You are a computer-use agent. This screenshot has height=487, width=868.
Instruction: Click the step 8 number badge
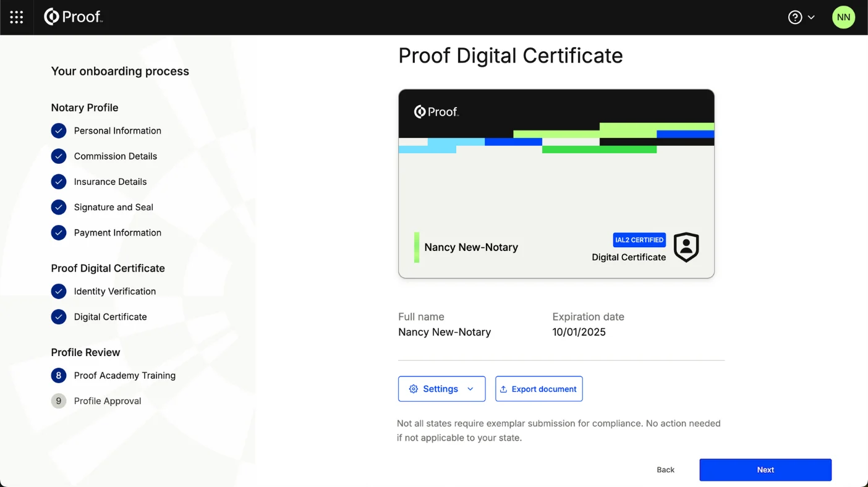pos(59,376)
